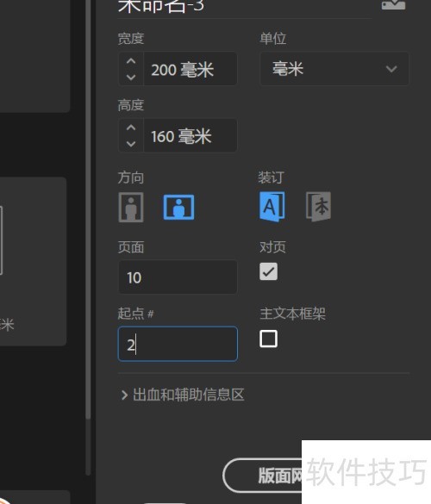Click the 宽度 field showing 200 毫米
The image size is (431, 504).
191,69
